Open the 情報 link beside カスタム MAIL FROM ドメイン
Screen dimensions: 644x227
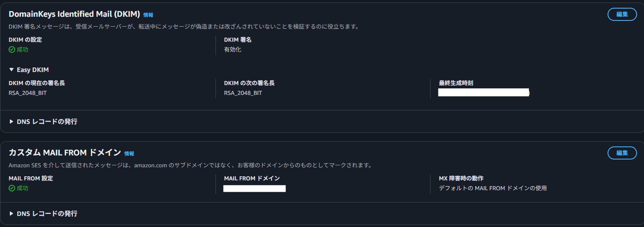[129, 154]
